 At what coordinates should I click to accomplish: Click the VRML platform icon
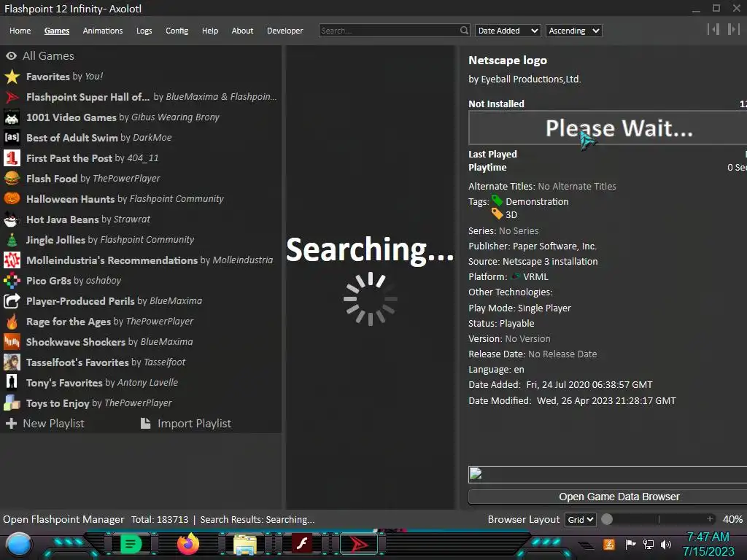tap(515, 276)
